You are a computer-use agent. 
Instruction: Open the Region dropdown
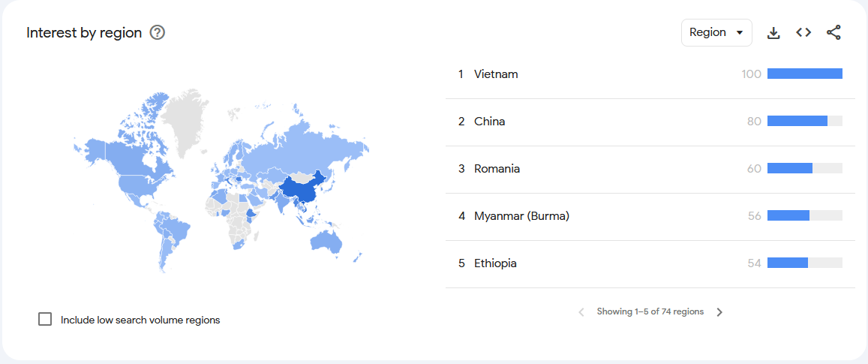click(716, 33)
